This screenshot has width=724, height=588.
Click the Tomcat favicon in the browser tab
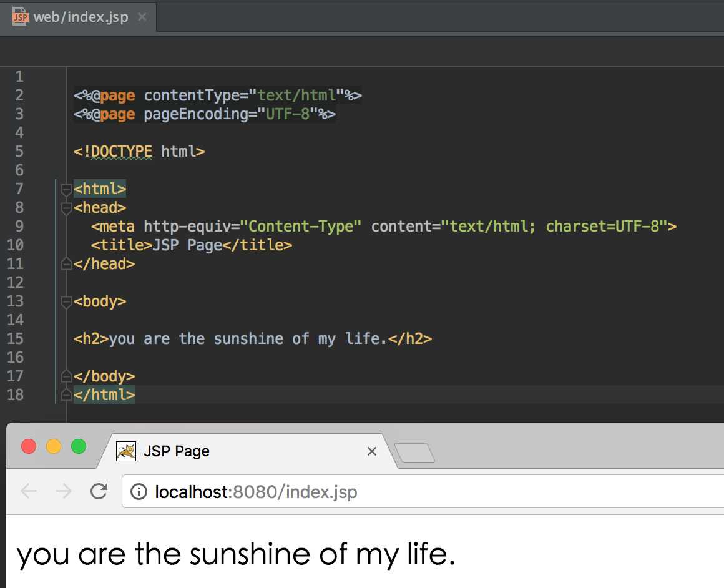pyautogui.click(x=126, y=451)
